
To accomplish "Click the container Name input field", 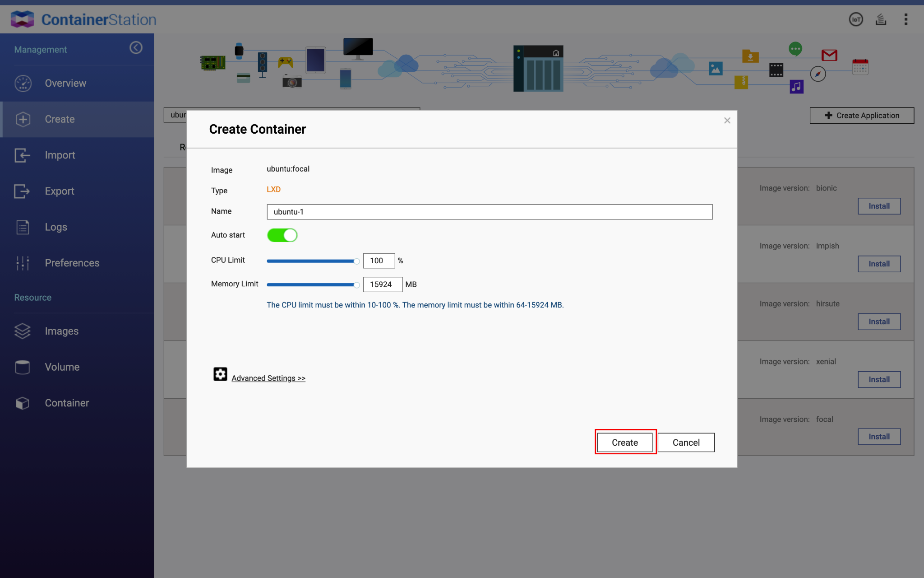I will point(490,212).
